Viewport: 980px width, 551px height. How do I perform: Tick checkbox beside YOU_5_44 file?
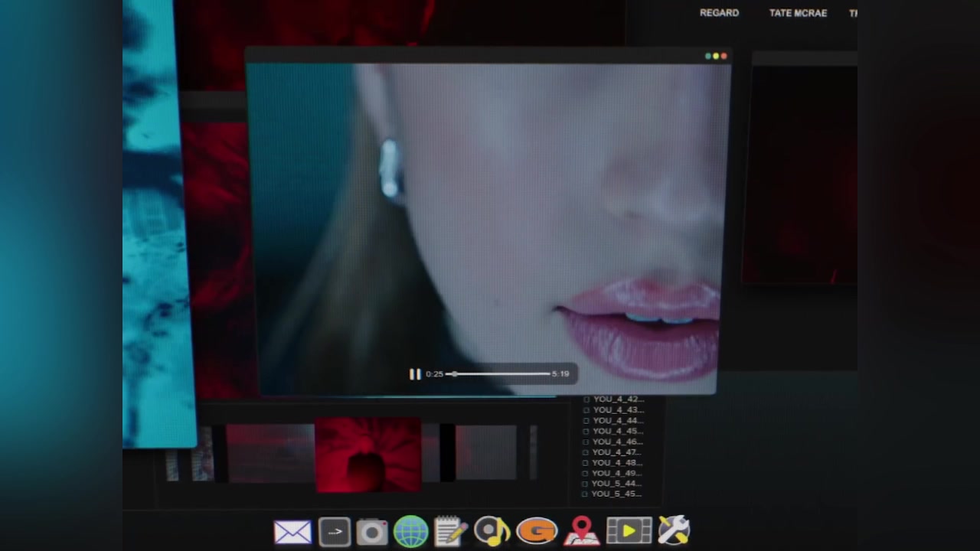click(x=586, y=484)
